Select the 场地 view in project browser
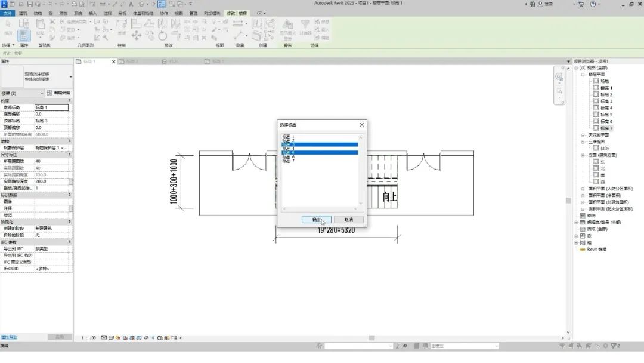 605,81
